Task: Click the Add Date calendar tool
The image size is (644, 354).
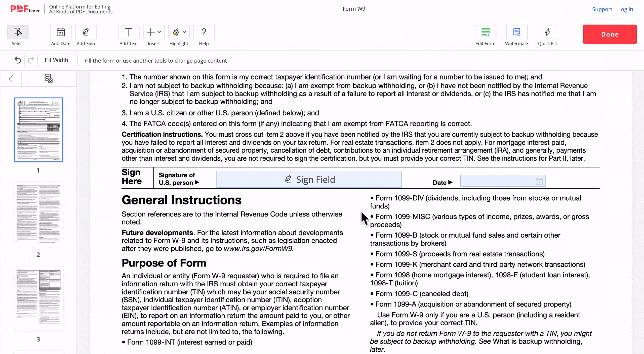Action: [x=61, y=32]
